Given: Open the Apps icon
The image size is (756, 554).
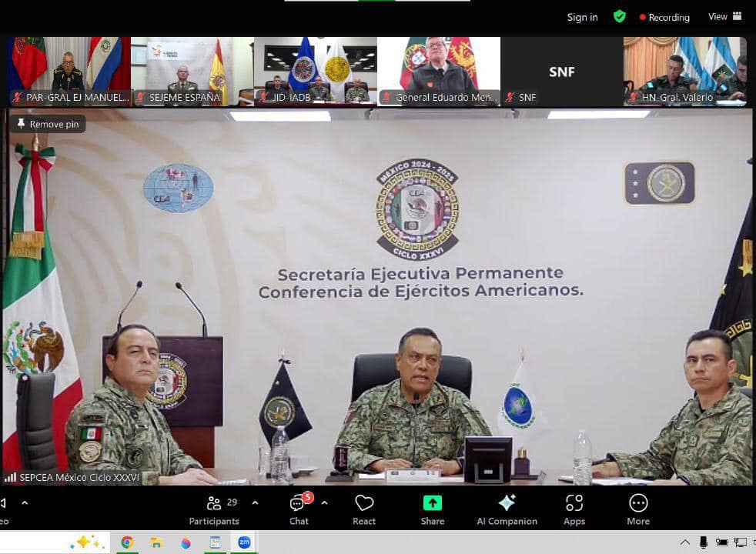Looking at the screenshot, I should click(574, 503).
